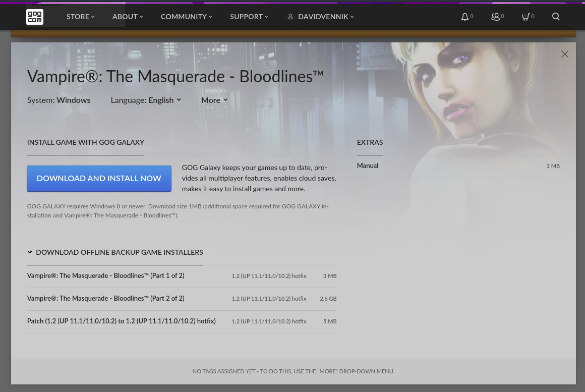Select the Extras heading
The height and width of the screenshot is (392, 585).
370,142
